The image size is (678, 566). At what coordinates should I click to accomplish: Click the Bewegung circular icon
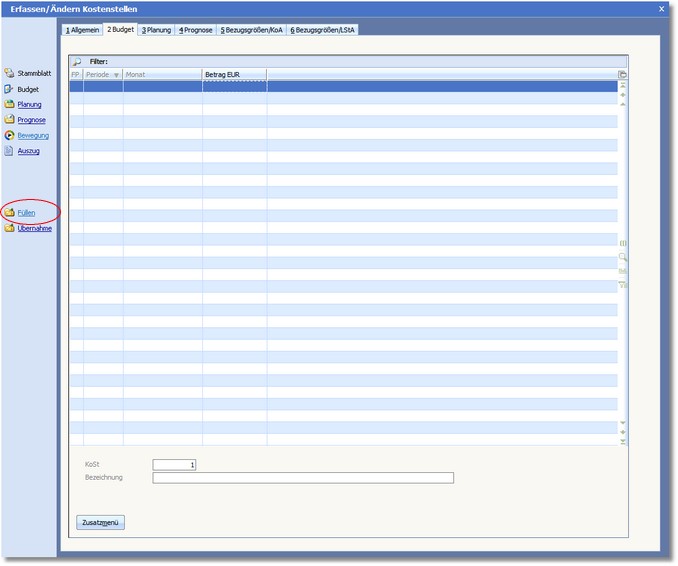point(9,135)
